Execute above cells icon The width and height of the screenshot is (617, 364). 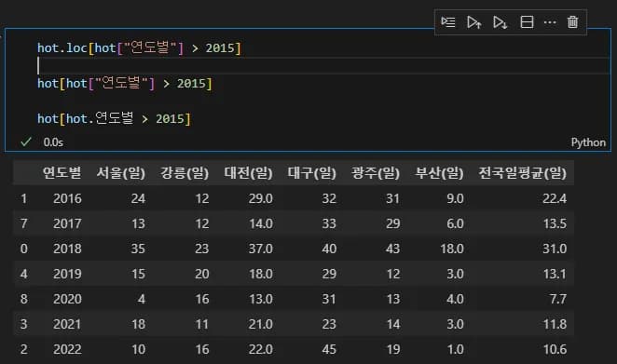click(474, 22)
